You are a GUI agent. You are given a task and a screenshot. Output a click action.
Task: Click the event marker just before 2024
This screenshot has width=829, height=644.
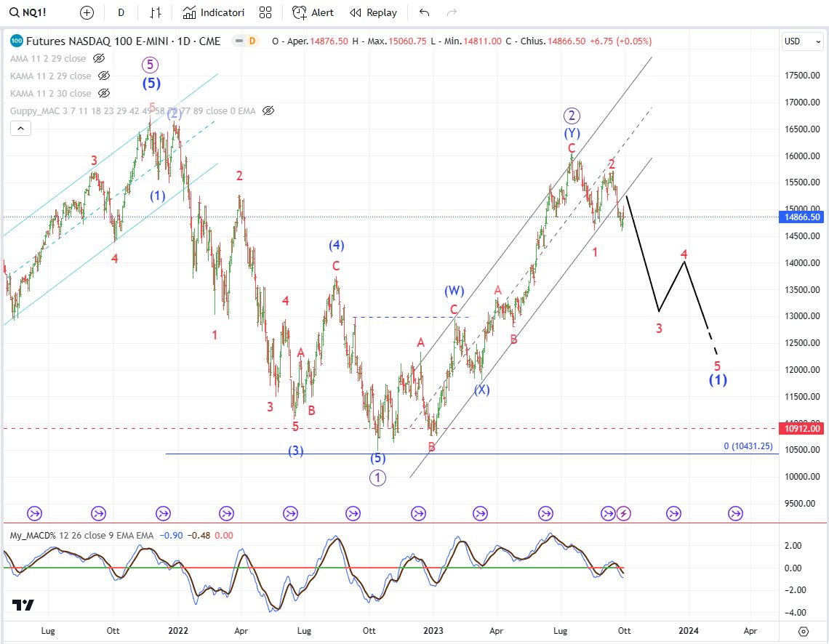coord(673,513)
